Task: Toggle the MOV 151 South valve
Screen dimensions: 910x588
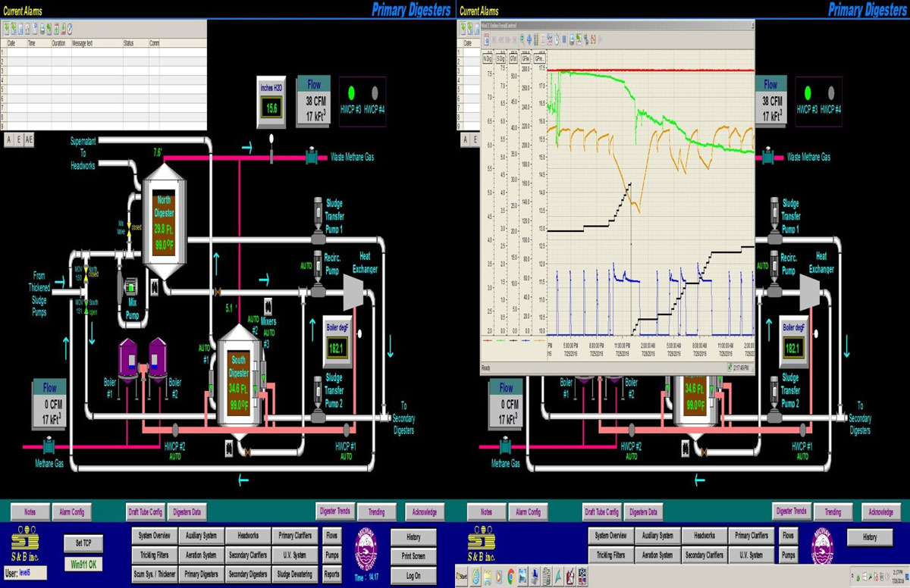Action: point(86,305)
